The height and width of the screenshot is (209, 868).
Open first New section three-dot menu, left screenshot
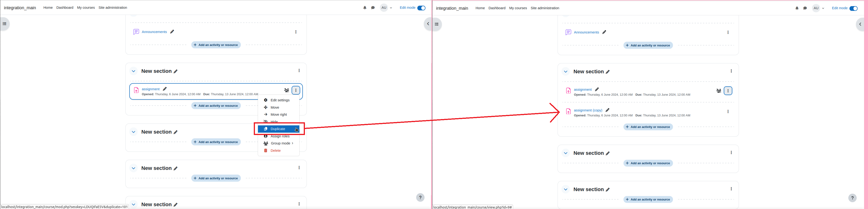[x=299, y=71]
